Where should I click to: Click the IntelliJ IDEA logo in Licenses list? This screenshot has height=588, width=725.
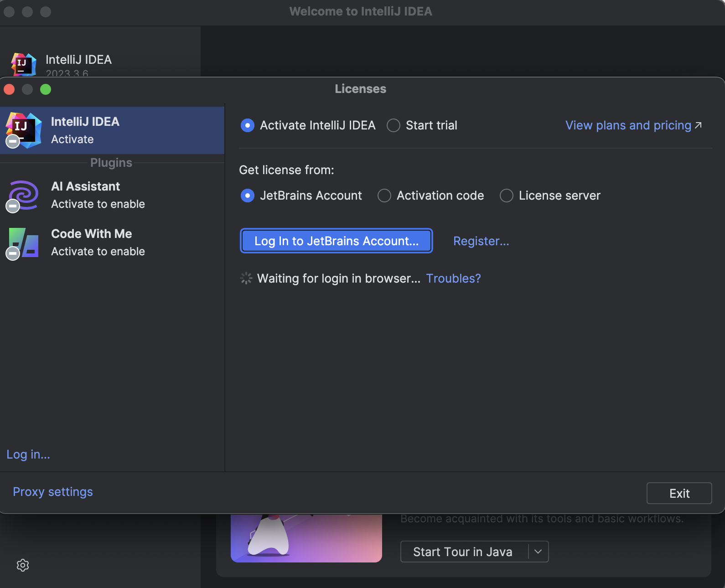(x=24, y=130)
